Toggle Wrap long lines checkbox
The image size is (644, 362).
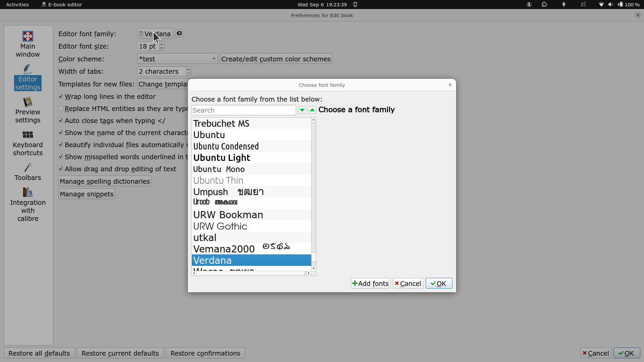pyautogui.click(x=61, y=97)
